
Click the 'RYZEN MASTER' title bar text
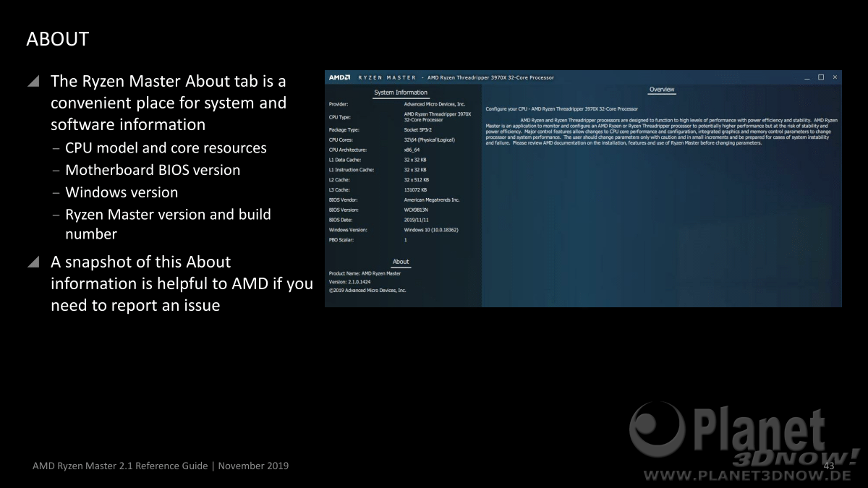point(388,77)
